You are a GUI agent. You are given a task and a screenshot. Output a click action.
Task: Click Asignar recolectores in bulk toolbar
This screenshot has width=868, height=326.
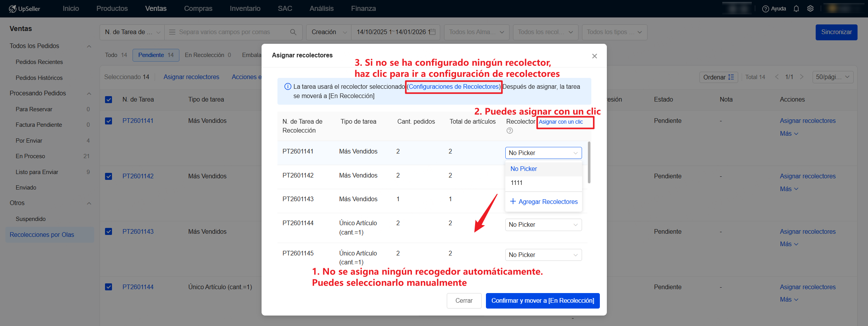[191, 77]
